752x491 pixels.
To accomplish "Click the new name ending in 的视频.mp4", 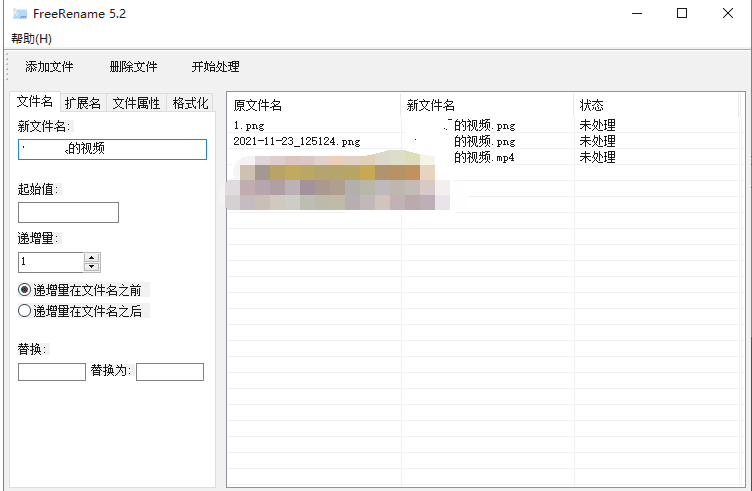I will (484, 157).
